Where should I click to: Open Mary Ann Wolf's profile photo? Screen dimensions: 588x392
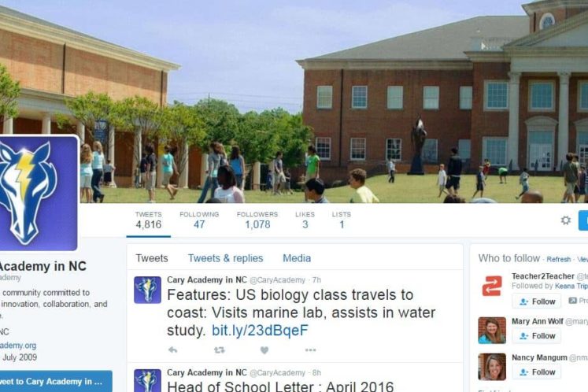[x=492, y=330]
